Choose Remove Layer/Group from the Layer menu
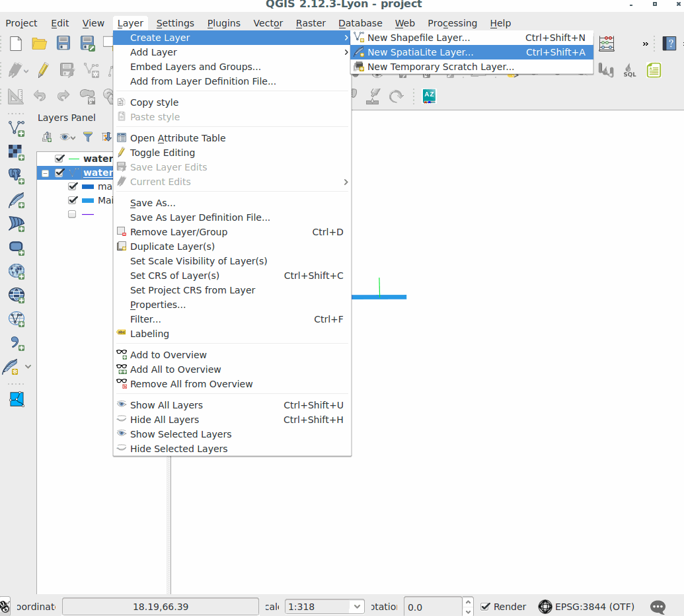This screenshot has height=616, width=684. pyautogui.click(x=232, y=232)
